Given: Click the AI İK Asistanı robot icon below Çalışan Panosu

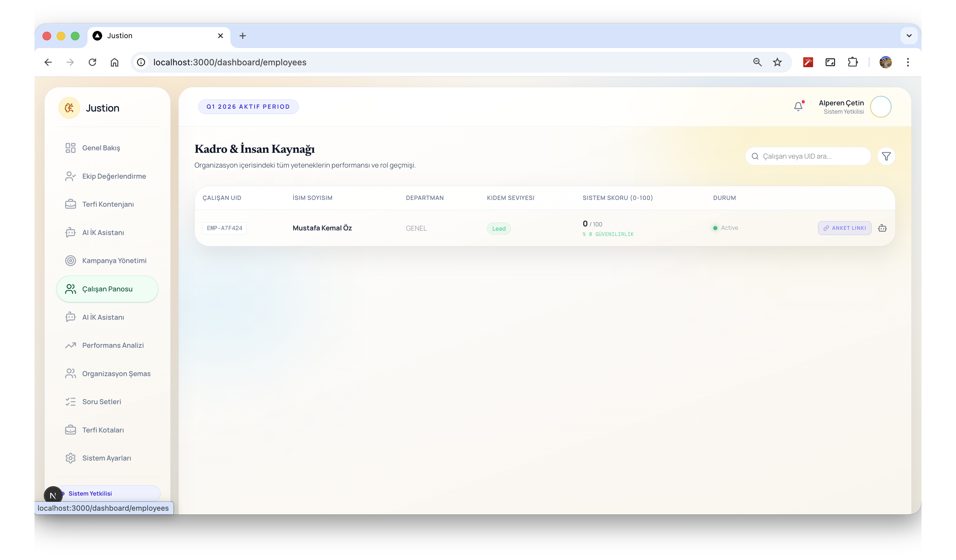Looking at the screenshot, I should click(71, 317).
